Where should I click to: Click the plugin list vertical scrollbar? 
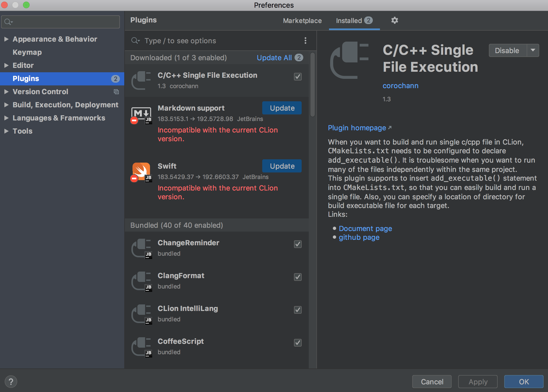click(313, 85)
